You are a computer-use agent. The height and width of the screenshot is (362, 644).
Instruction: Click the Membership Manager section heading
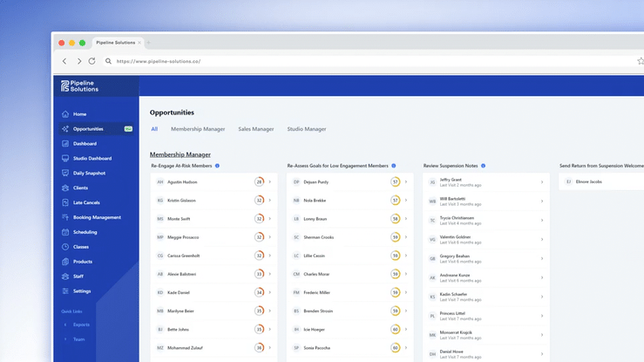tap(180, 154)
